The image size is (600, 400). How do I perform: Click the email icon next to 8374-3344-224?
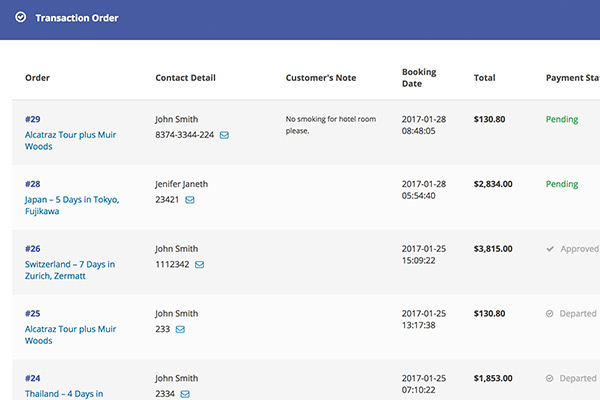[224, 135]
